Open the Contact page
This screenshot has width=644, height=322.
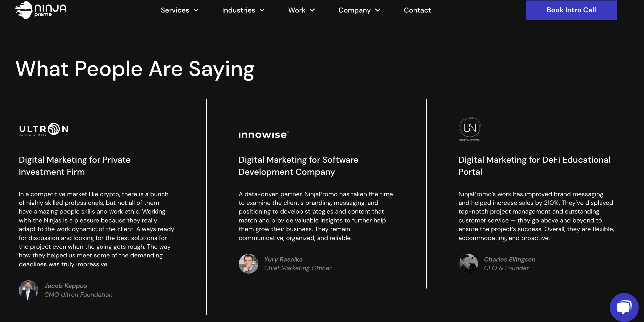[417, 10]
